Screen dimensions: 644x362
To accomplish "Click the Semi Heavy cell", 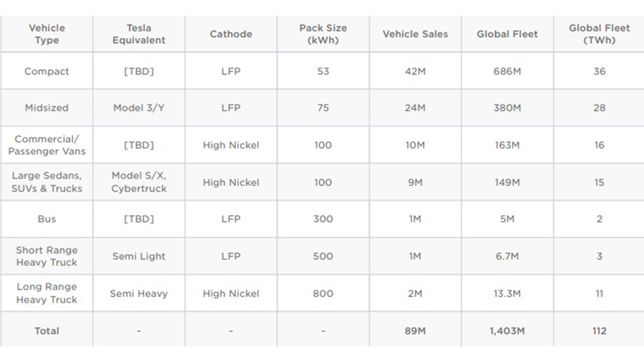I will (139, 294).
